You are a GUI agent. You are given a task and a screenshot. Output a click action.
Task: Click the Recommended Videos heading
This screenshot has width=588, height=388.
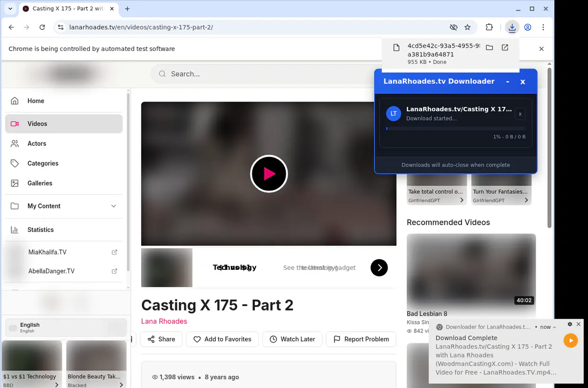[448, 222]
